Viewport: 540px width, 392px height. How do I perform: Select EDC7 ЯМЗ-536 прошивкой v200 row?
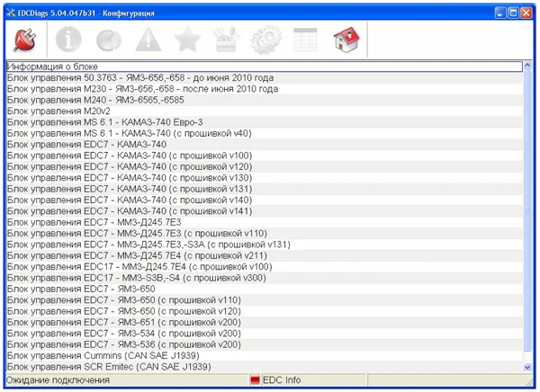coord(265,344)
